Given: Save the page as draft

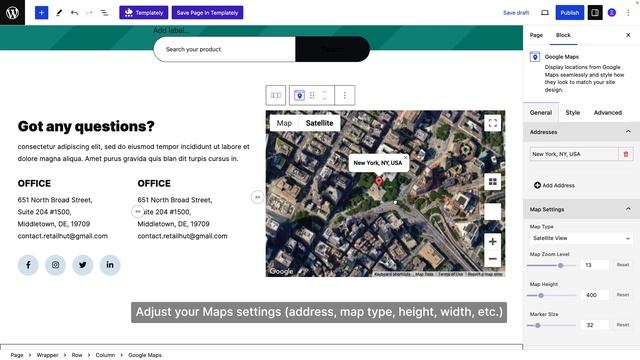Looking at the screenshot, I should [516, 13].
